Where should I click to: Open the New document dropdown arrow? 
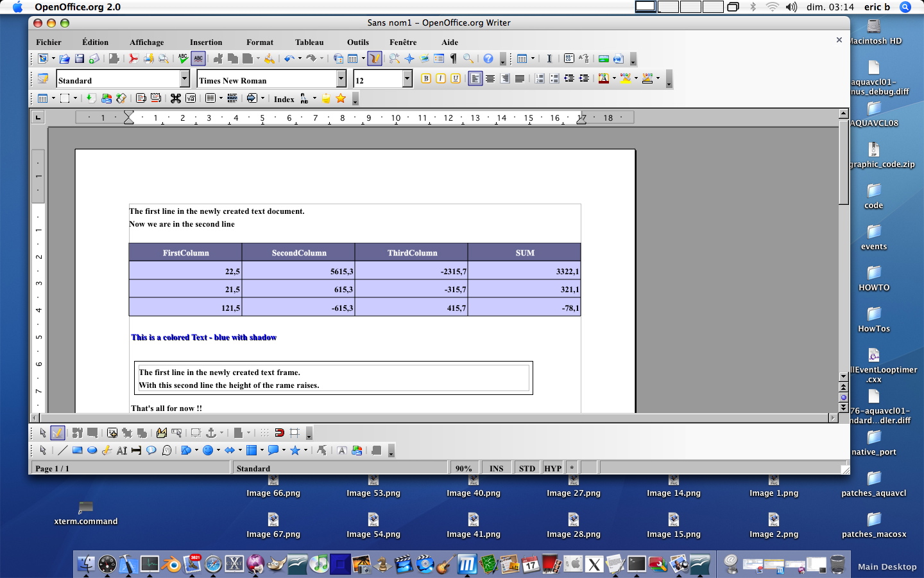point(53,59)
